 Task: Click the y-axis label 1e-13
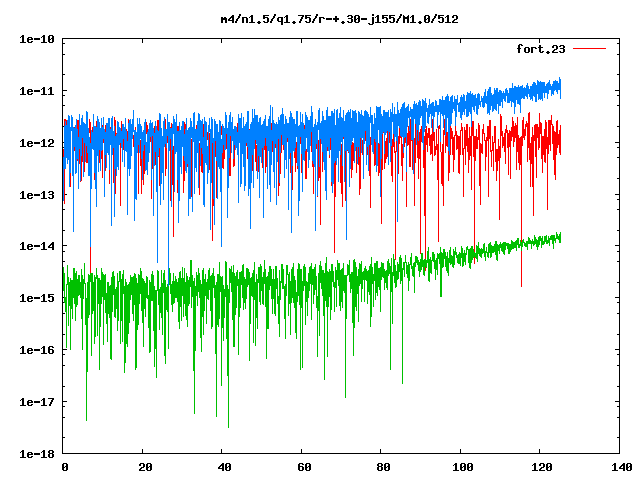[x=37, y=195]
